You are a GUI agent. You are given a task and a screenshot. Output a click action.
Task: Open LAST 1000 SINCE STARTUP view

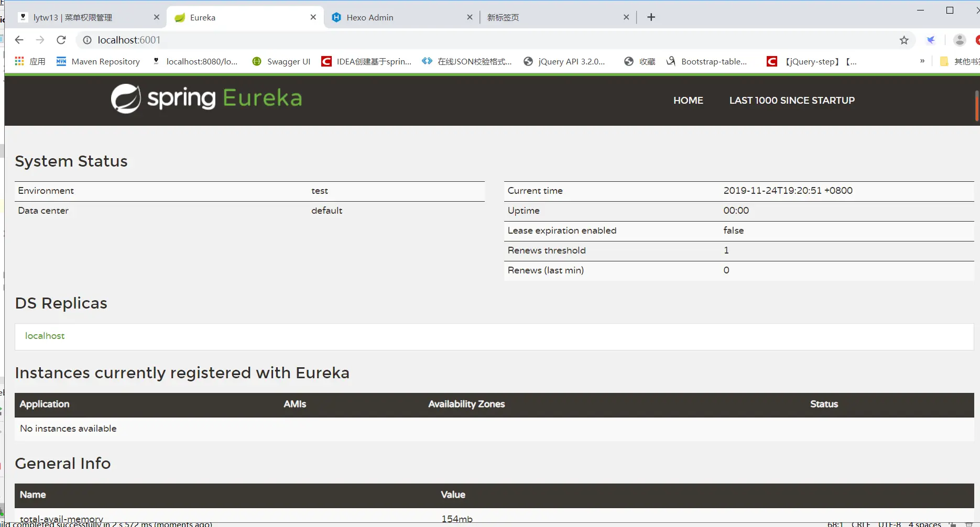tap(792, 100)
